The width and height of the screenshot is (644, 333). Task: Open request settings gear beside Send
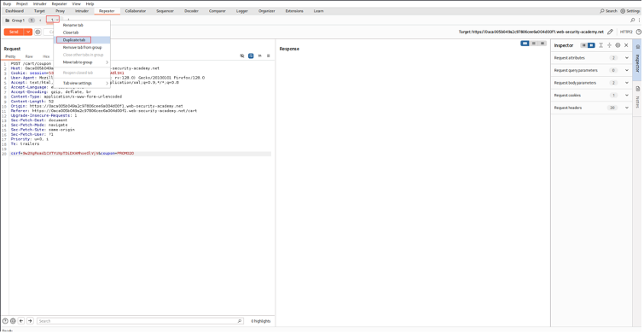click(x=38, y=32)
